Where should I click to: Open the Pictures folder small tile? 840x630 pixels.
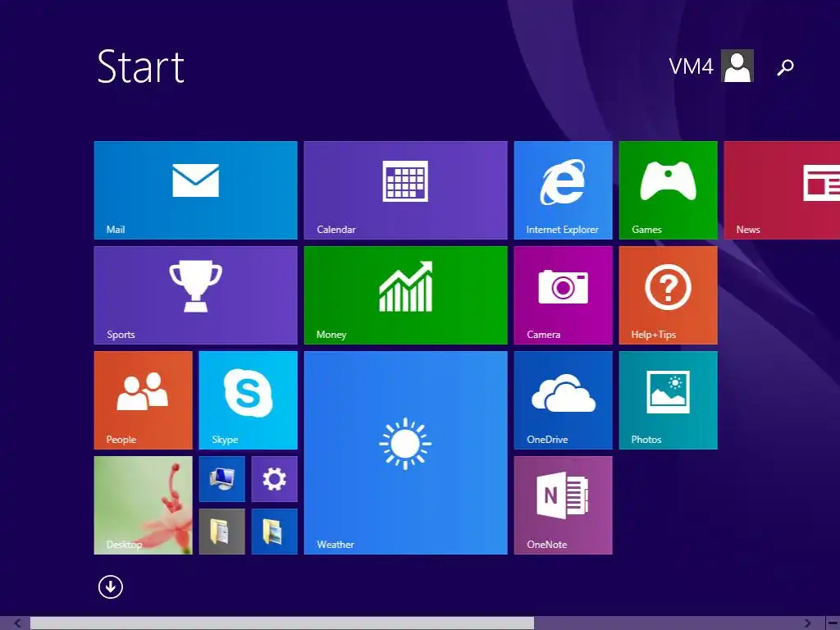point(274,532)
